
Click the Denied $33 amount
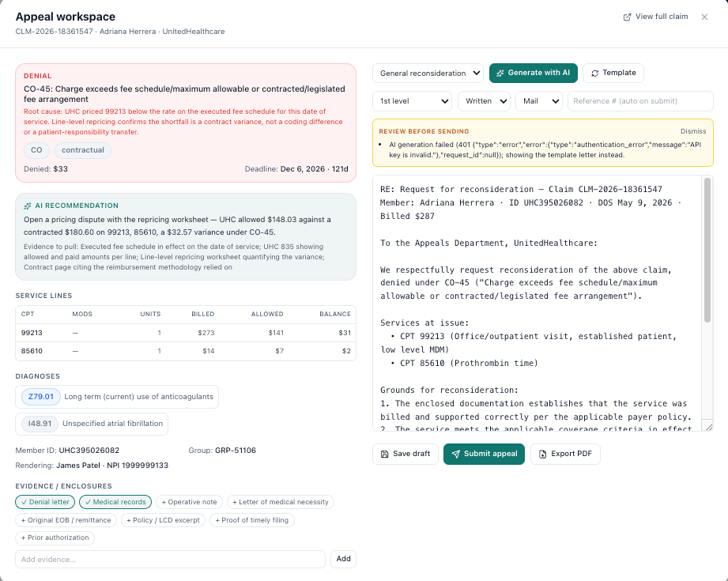pos(46,169)
